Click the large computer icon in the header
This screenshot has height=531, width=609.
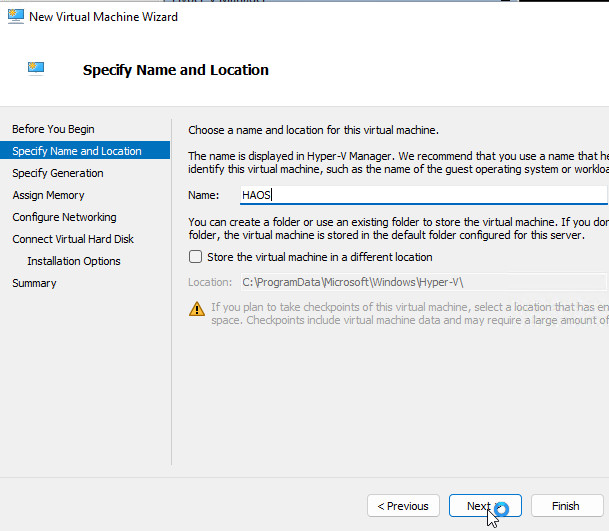click(x=37, y=69)
